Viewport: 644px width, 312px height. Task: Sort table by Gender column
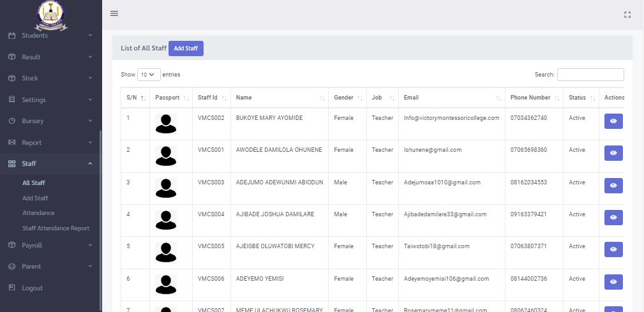[347, 98]
